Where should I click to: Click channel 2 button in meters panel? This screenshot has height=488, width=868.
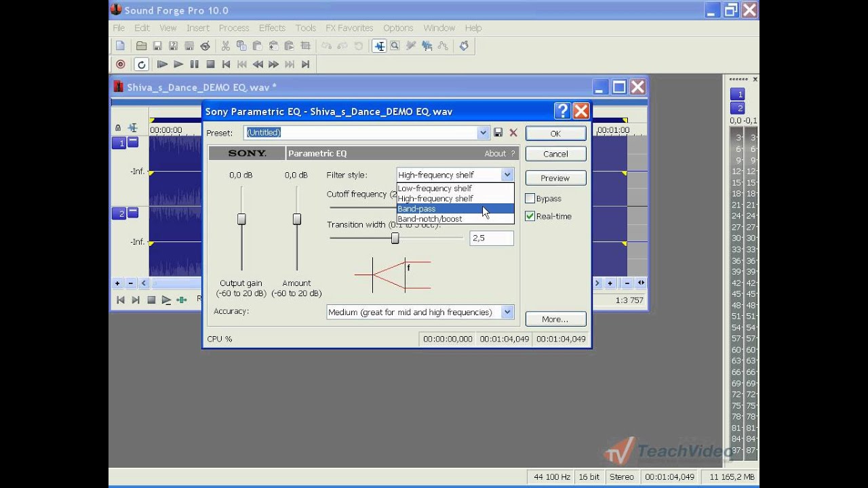[737, 108]
